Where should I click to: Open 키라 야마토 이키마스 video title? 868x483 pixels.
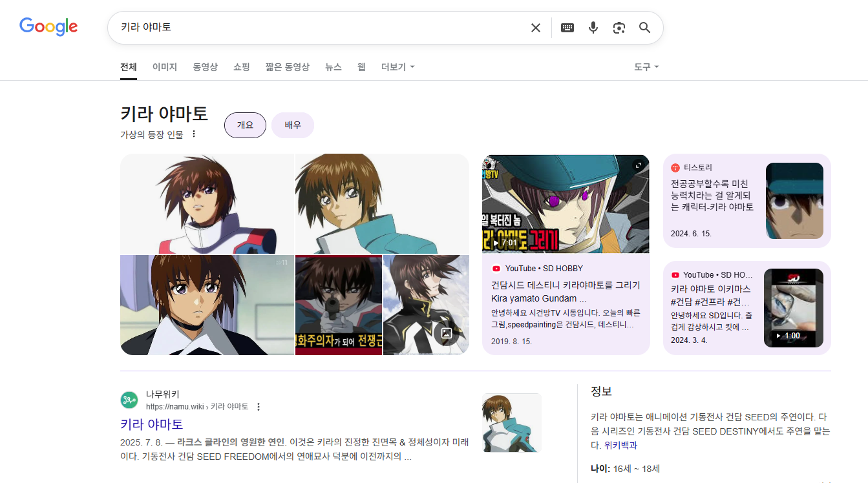711,295
